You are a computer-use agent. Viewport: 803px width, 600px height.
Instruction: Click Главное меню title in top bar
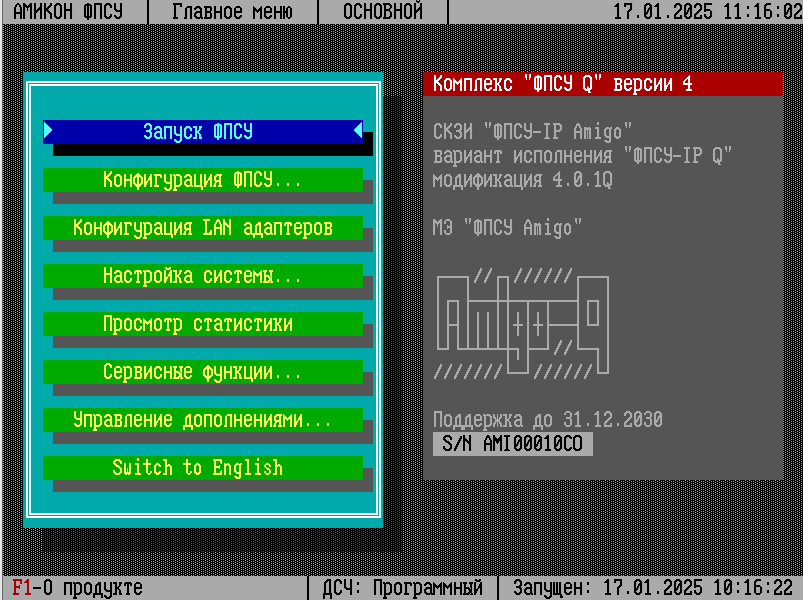click(x=232, y=12)
